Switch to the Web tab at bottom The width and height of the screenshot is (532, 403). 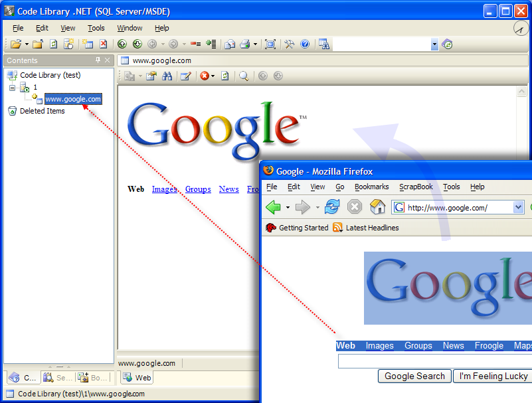(137, 378)
